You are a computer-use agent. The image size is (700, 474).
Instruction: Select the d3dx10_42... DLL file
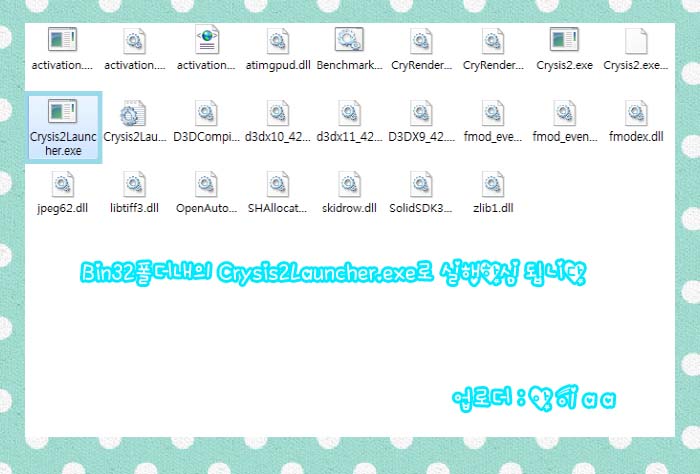click(278, 121)
